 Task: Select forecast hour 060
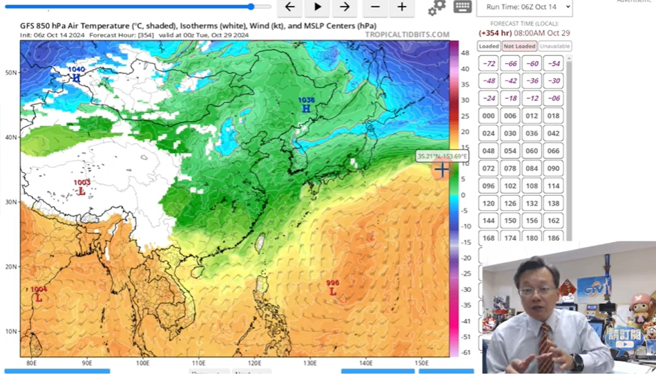coord(532,151)
